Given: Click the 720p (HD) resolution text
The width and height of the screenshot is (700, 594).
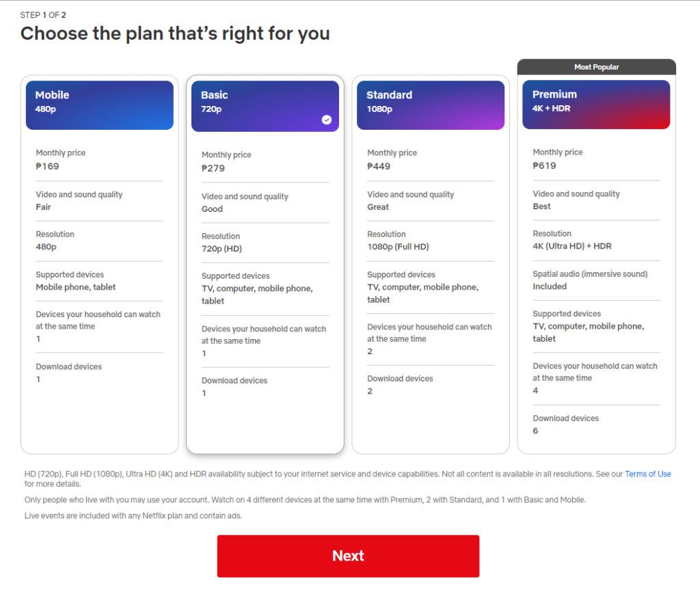Looking at the screenshot, I should point(221,249).
